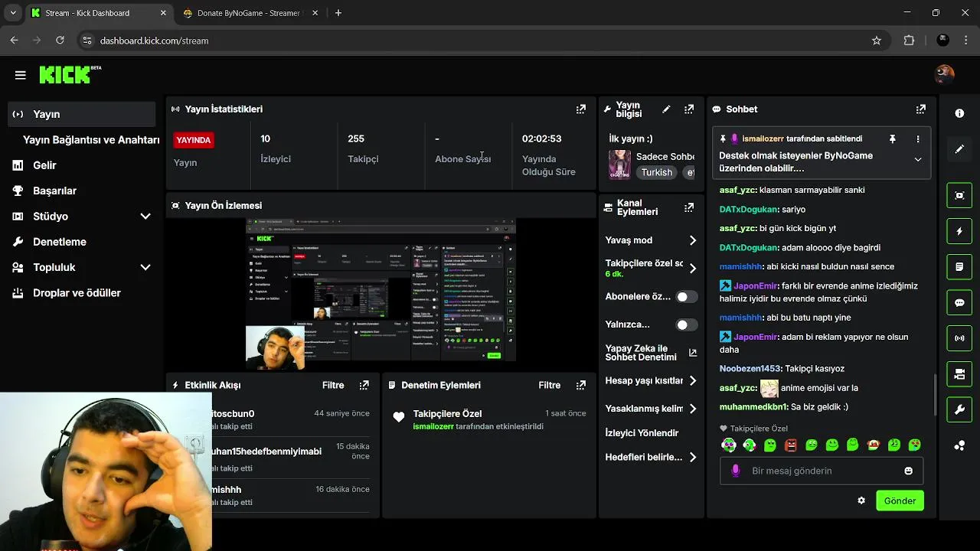Click İzleyici Yönlendir action
This screenshot has width=980, height=551.
(642, 432)
